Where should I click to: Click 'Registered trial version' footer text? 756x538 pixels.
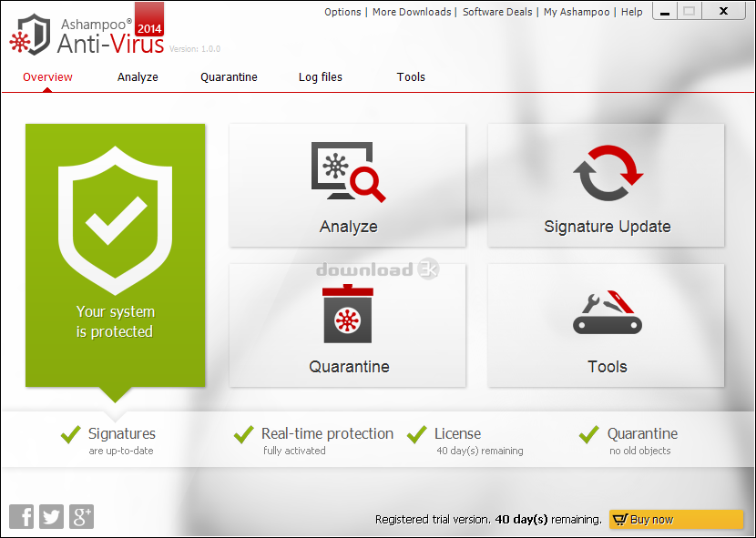433,520
